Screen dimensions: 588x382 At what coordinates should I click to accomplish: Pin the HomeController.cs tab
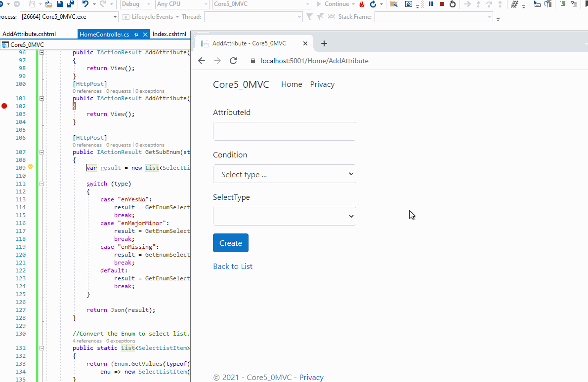[x=136, y=35]
